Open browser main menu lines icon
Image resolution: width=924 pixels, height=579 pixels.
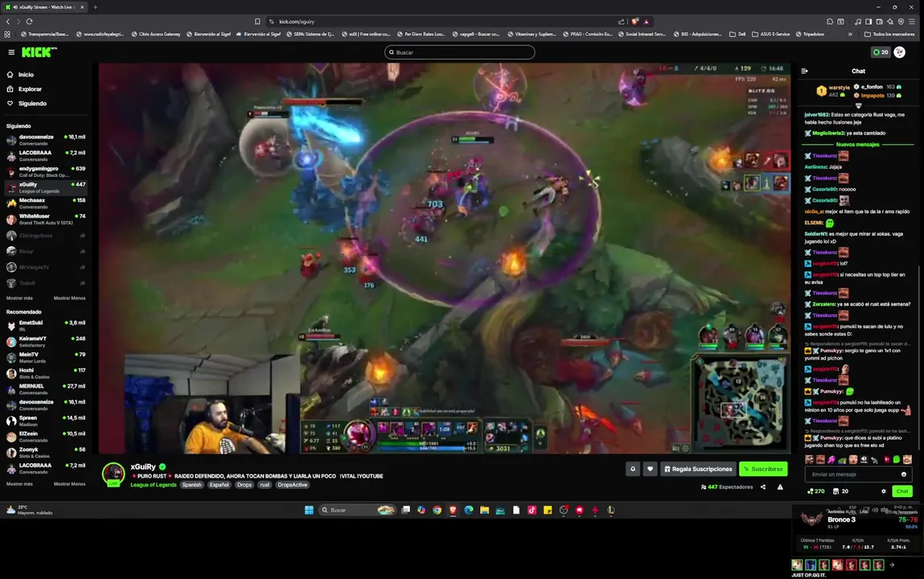tap(912, 22)
